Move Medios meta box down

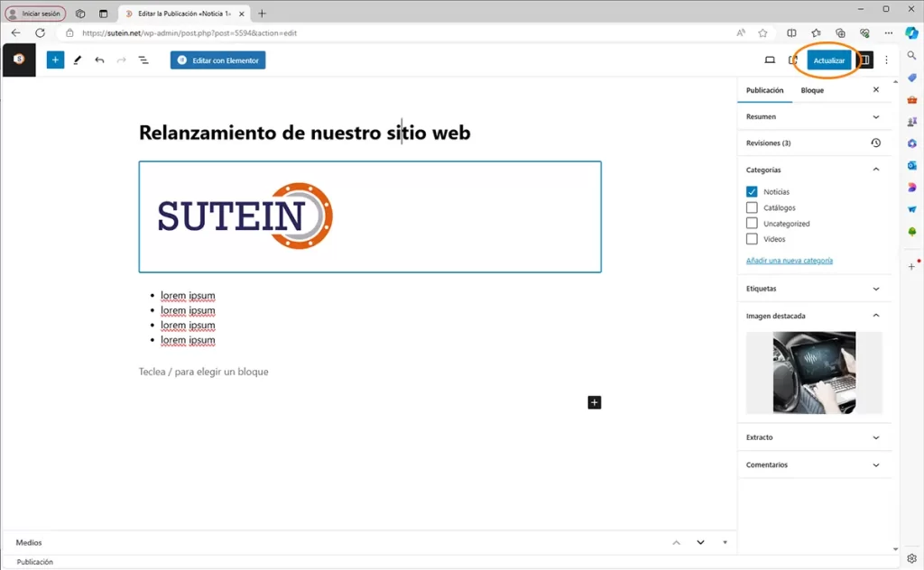[700, 542]
